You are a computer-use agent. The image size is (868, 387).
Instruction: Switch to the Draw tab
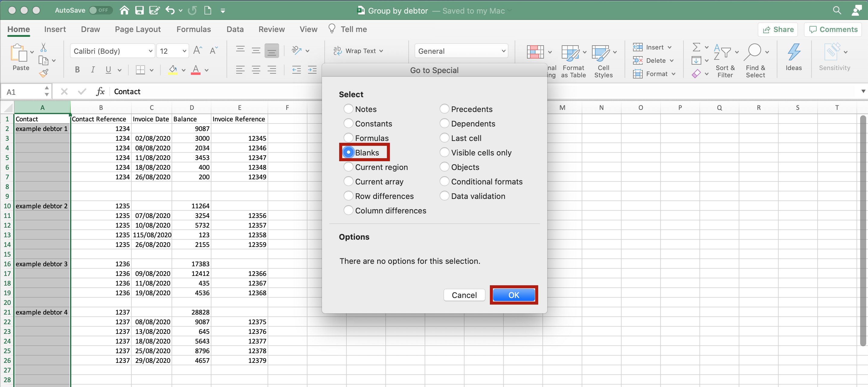90,29
